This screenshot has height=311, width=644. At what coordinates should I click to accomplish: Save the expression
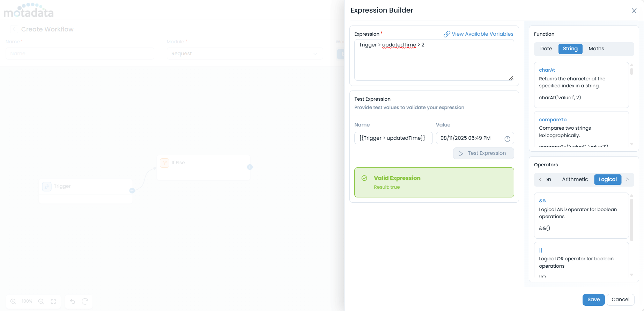(593, 300)
